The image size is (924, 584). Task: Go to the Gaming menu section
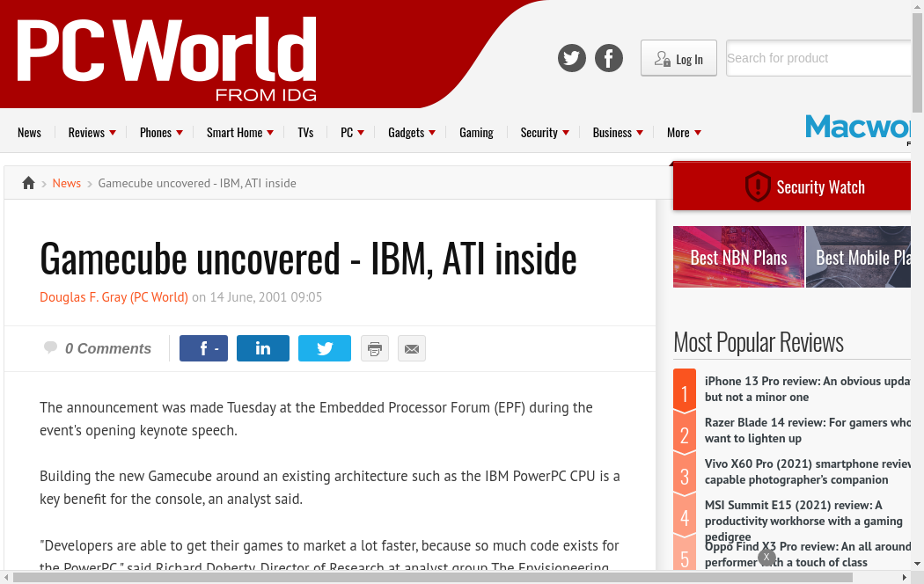tap(476, 133)
